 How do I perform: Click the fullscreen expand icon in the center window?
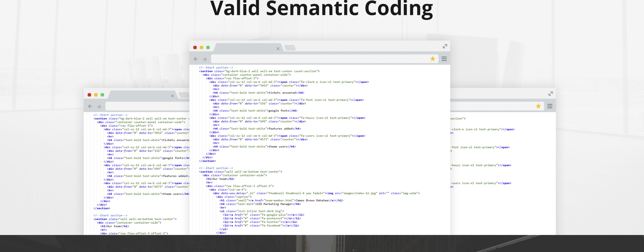pyautogui.click(x=445, y=46)
